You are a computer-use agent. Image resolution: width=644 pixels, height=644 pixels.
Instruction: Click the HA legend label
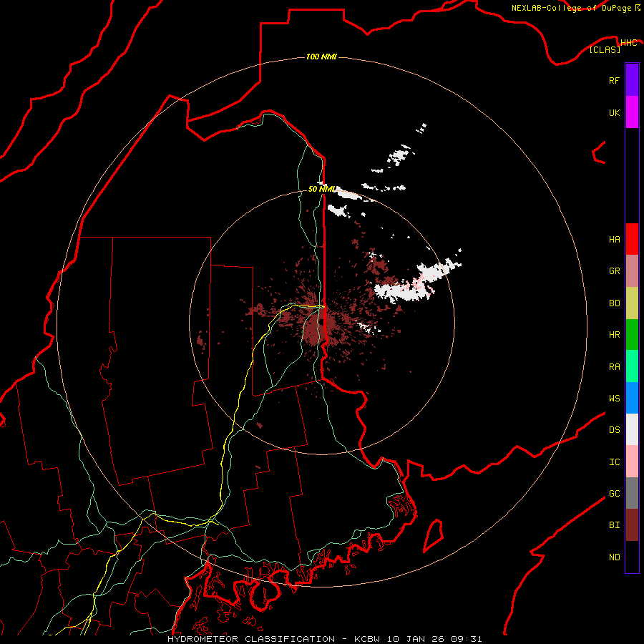[614, 240]
